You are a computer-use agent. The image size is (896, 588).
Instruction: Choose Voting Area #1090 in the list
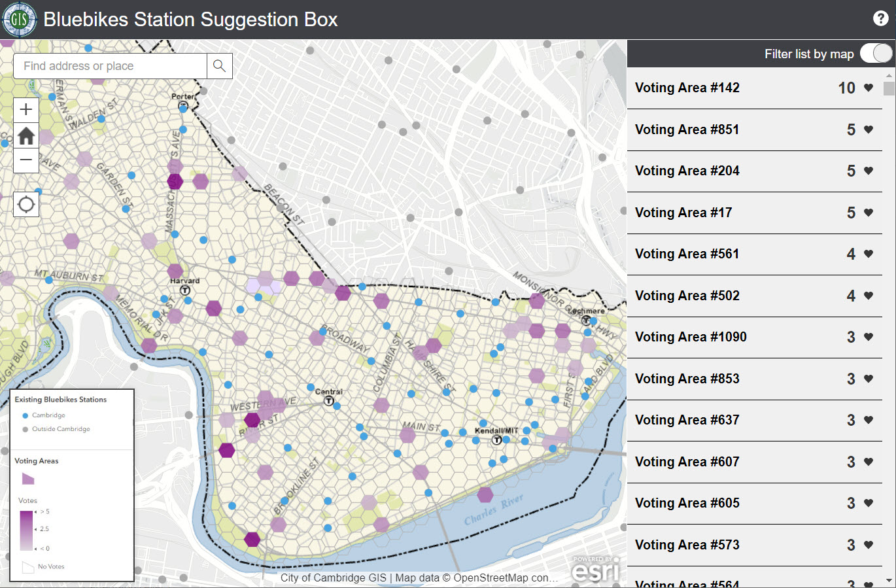(x=691, y=337)
